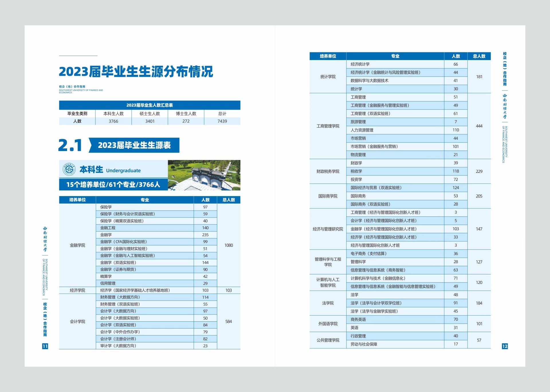
Task: Click the 会计学（注册会计师） row
Action: click(x=156, y=339)
